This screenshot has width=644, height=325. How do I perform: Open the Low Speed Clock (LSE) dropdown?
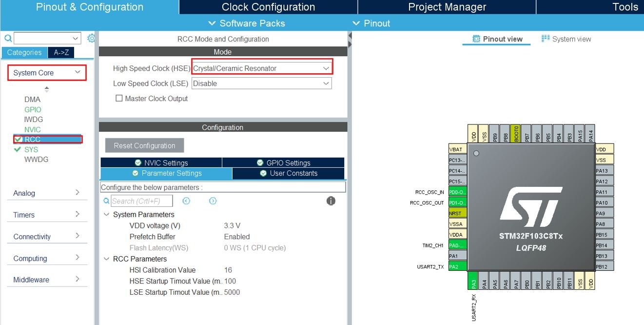pyautogui.click(x=262, y=83)
